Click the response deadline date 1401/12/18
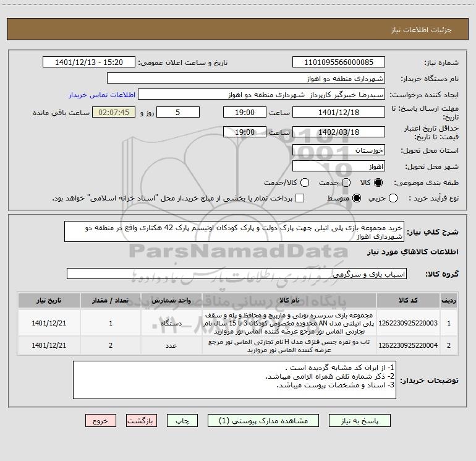This screenshot has height=461, width=476. [x=339, y=112]
